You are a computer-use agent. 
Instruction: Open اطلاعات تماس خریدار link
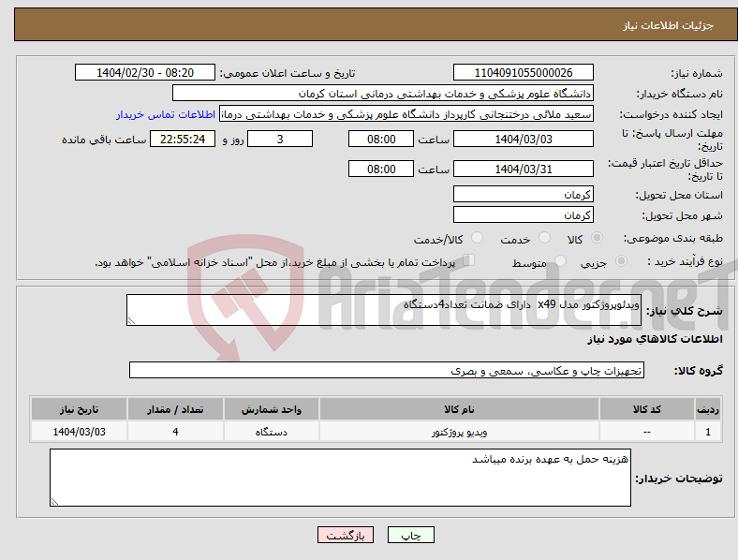pos(166,114)
